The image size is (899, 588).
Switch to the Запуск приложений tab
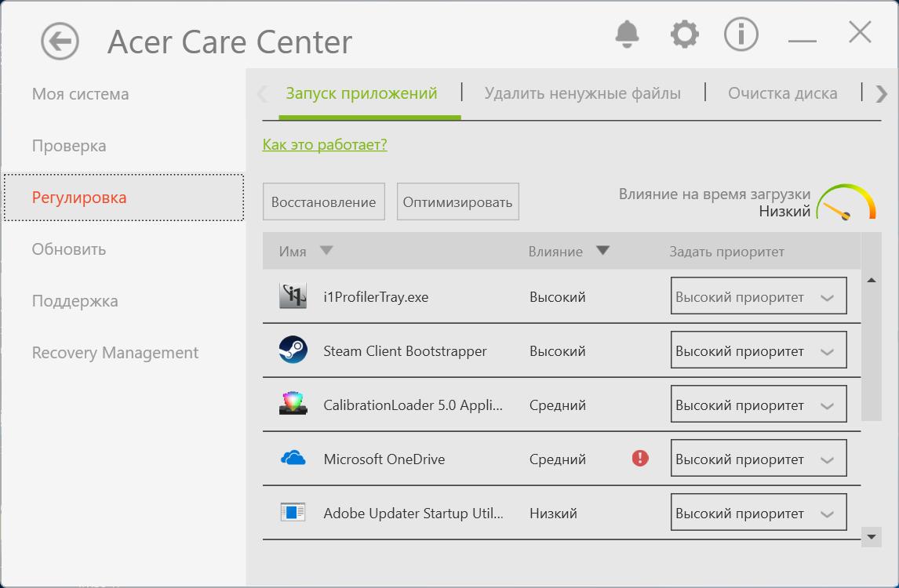click(x=362, y=93)
